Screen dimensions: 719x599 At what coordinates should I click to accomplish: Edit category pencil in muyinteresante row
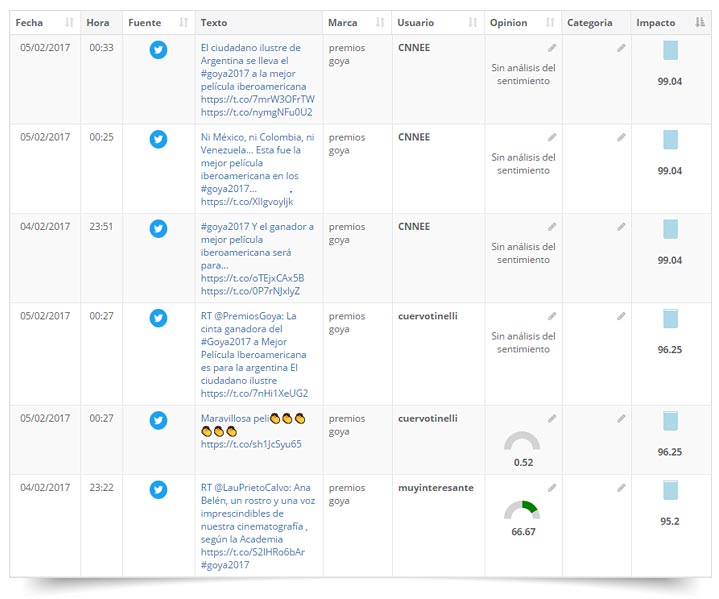point(621,488)
